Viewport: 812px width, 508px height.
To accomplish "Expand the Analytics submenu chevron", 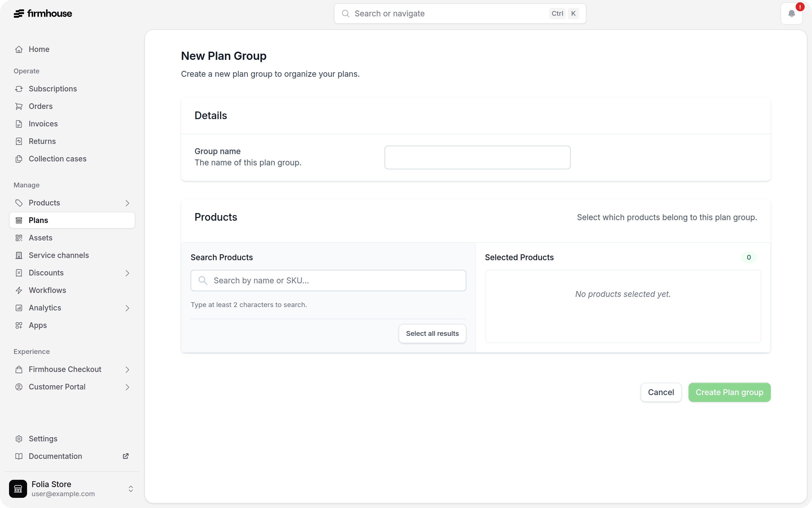I will (127, 308).
